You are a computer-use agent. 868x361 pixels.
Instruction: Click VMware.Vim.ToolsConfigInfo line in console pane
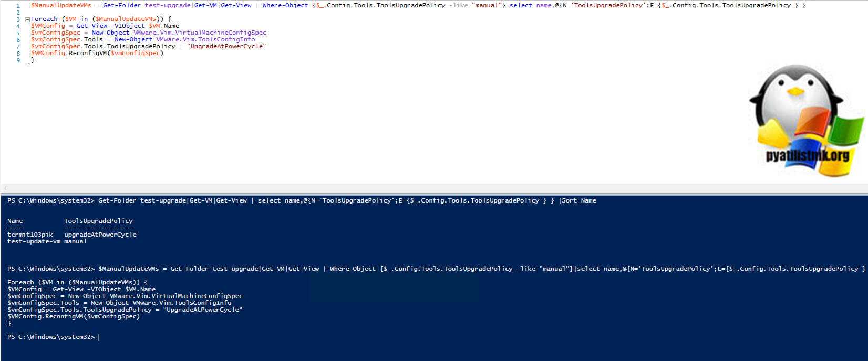point(119,303)
